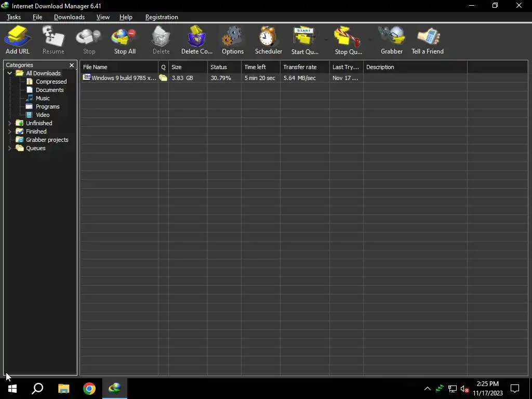The width and height of the screenshot is (532, 399).
Task: Click the IDM system tray icon
Action: (x=440, y=389)
